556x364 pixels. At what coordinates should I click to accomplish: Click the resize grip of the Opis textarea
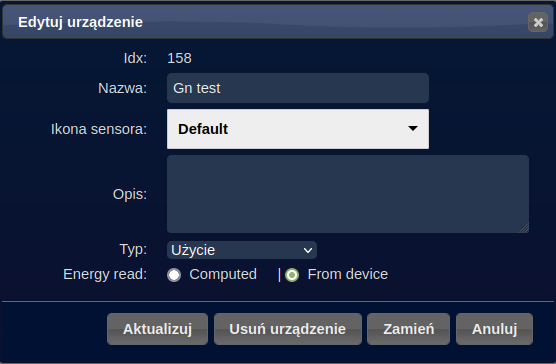pos(524,228)
